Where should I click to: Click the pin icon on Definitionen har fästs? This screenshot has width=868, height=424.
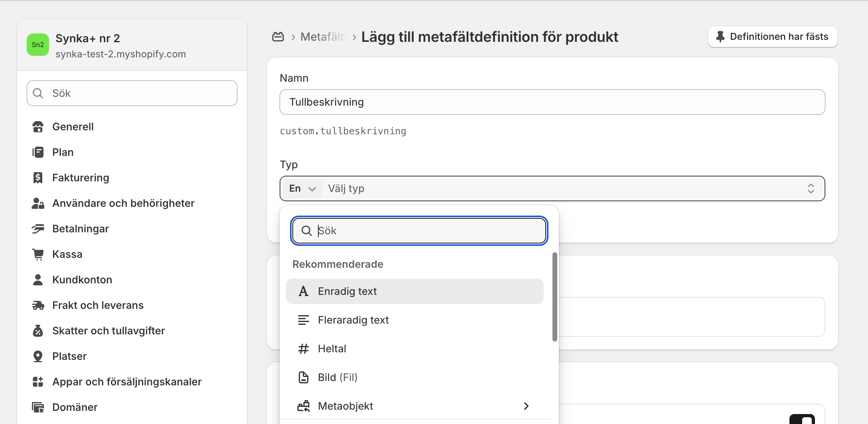pyautogui.click(x=720, y=37)
